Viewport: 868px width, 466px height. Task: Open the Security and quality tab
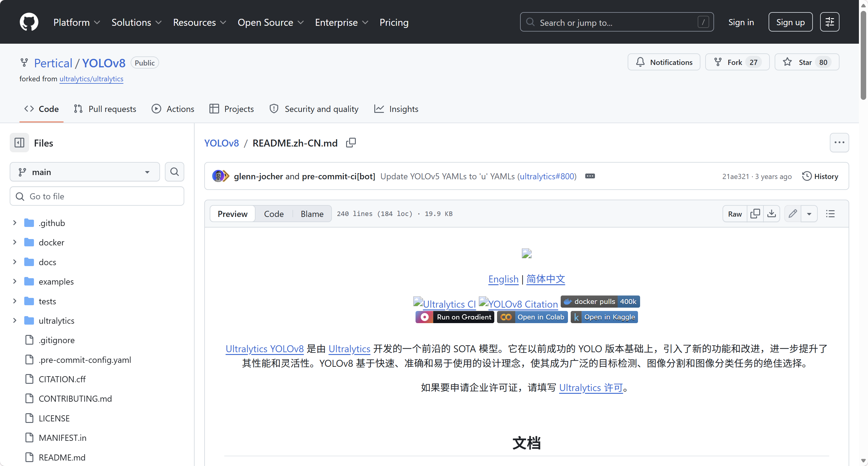pyautogui.click(x=314, y=109)
